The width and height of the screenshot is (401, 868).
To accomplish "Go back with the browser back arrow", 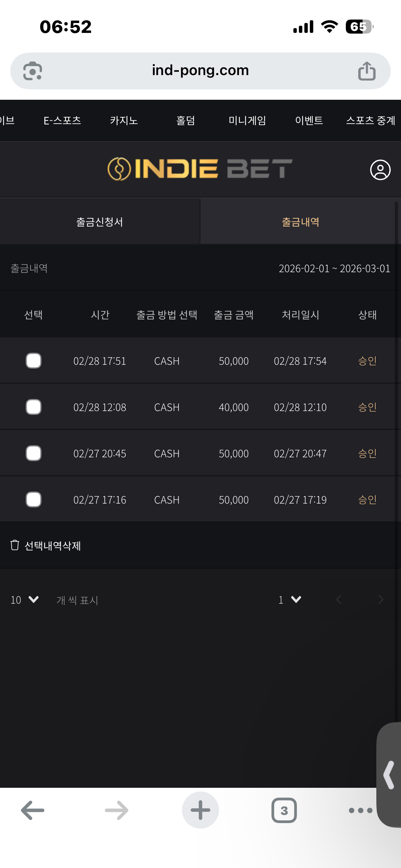I will 33,810.
